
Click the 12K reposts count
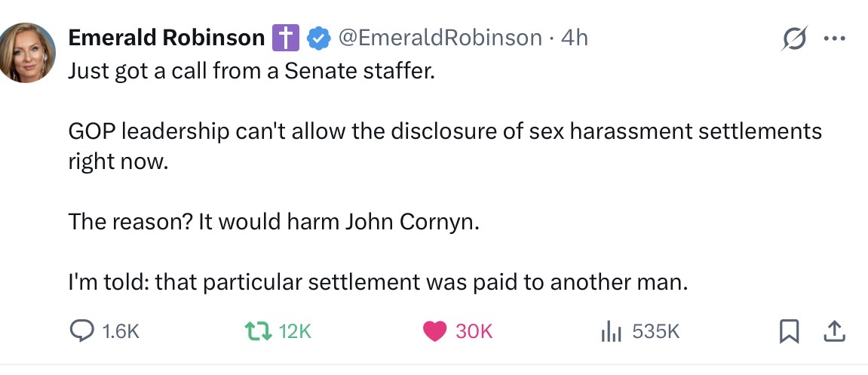(x=295, y=330)
